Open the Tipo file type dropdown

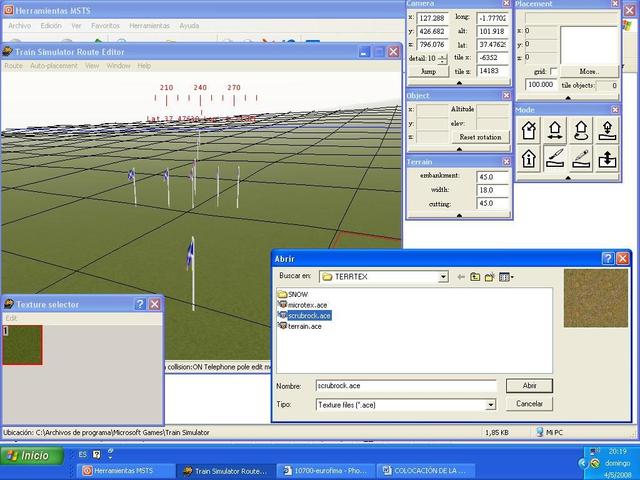pyautogui.click(x=490, y=405)
